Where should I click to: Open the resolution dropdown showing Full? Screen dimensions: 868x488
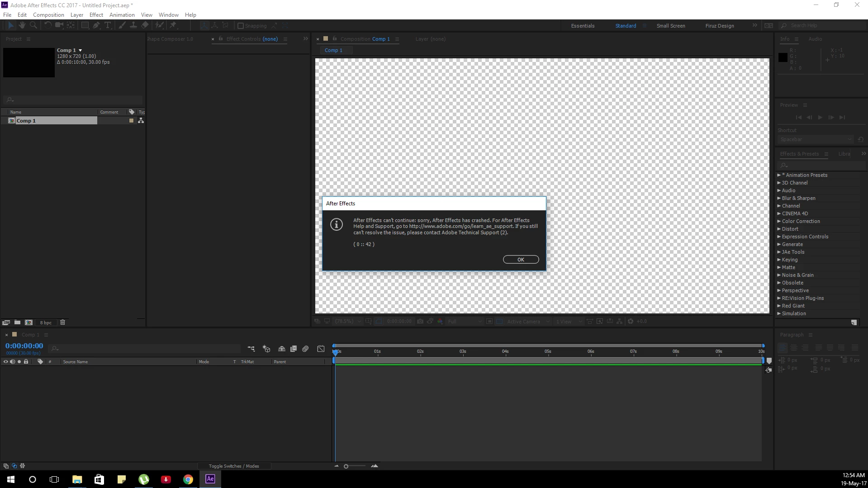[x=465, y=322]
